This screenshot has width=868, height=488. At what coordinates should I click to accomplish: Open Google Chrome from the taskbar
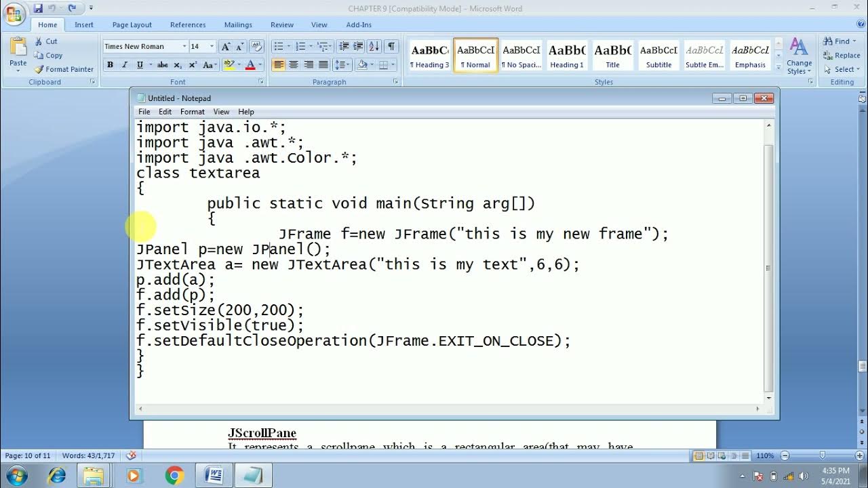coord(174,476)
